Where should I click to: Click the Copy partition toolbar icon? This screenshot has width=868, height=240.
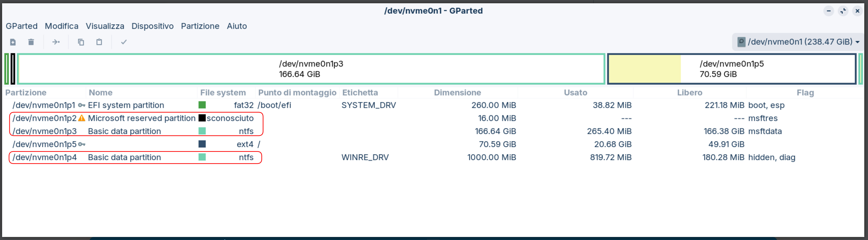tap(81, 42)
